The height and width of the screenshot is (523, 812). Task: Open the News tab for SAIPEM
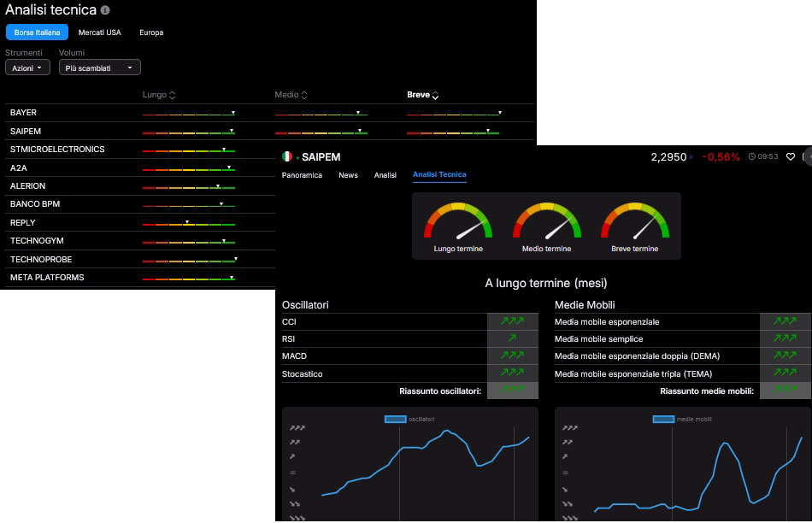tap(348, 175)
